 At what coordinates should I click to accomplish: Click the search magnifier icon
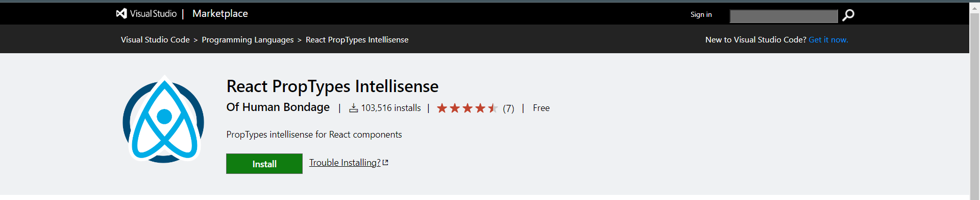[848, 15]
